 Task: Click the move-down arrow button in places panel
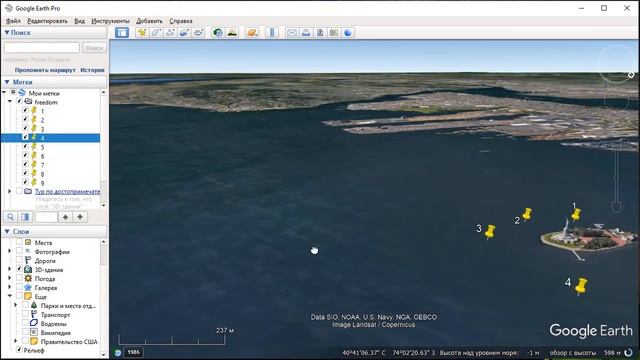(x=80, y=217)
